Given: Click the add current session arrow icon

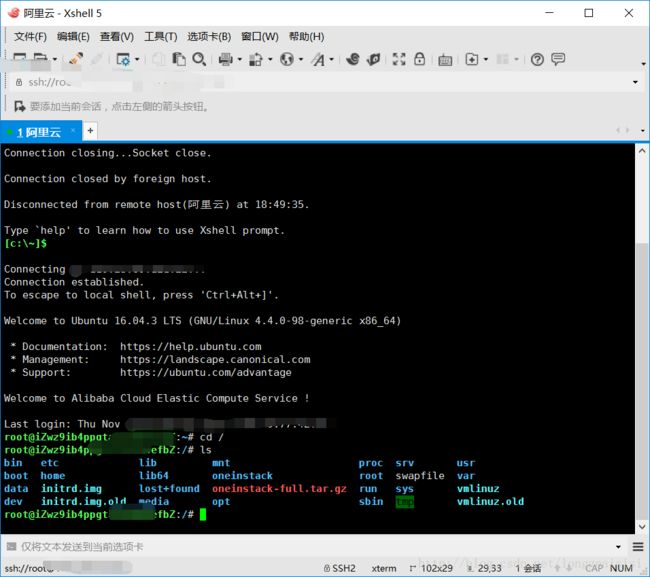Looking at the screenshot, I should pos(19,107).
